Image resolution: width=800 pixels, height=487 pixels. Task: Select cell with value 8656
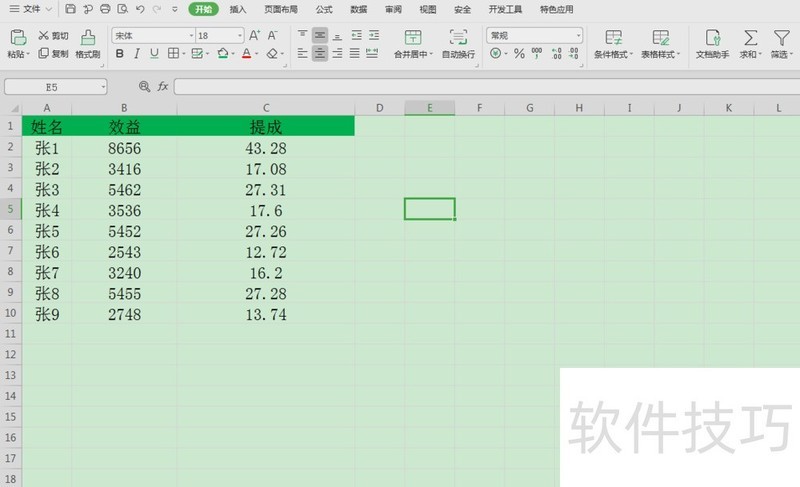(x=124, y=148)
